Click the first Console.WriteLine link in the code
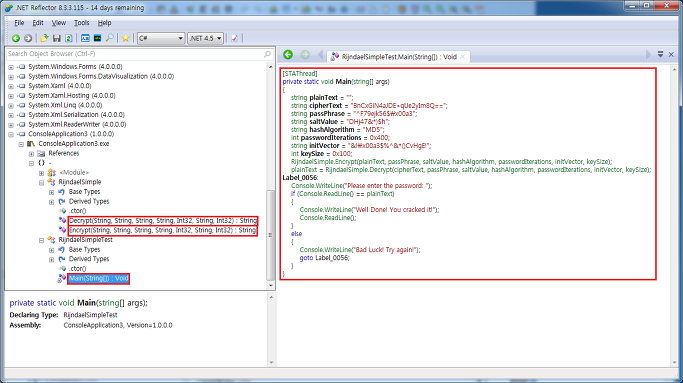The image size is (683, 383). point(318,186)
